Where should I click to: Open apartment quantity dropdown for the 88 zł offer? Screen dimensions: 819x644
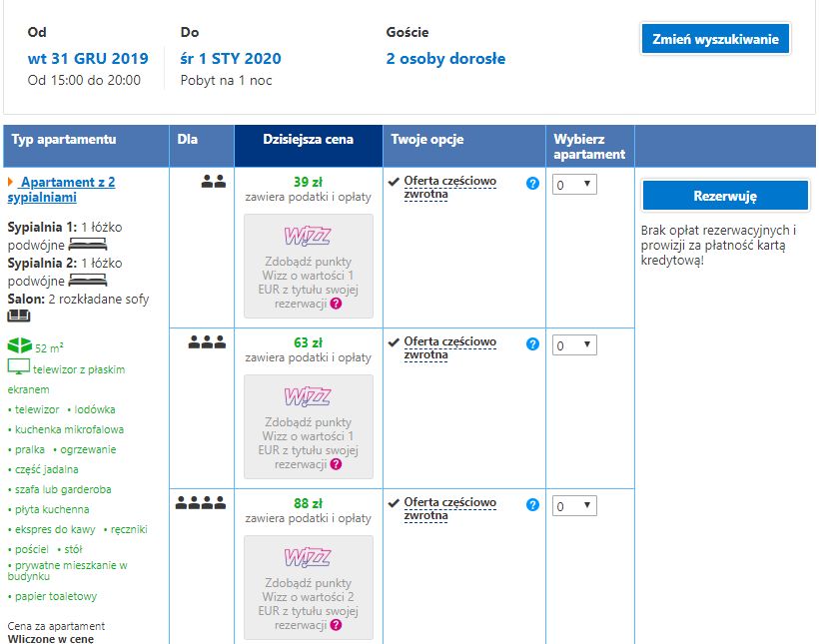(x=574, y=506)
